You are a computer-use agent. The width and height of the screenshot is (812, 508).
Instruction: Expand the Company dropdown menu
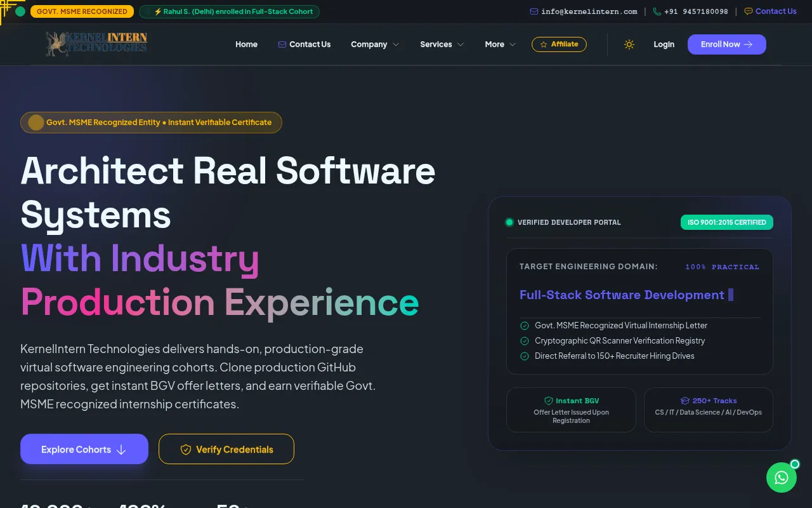[375, 44]
